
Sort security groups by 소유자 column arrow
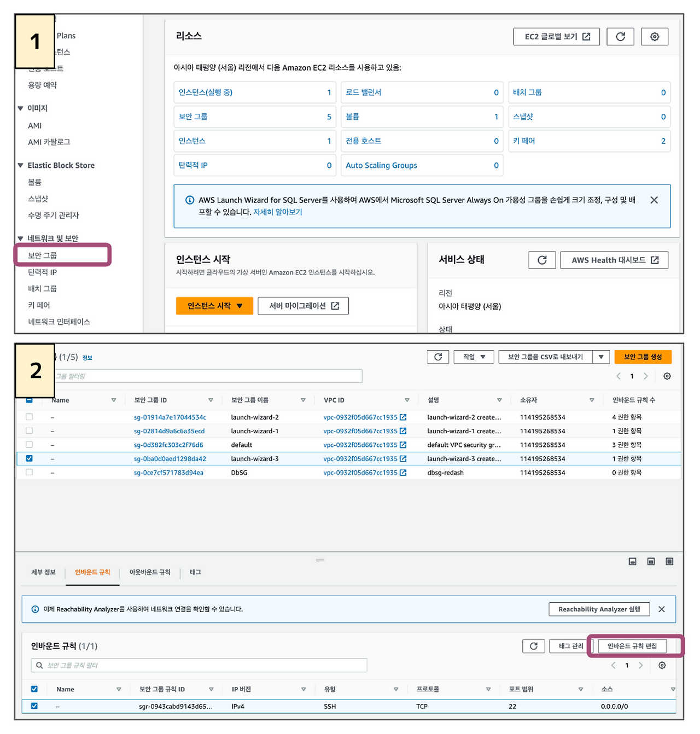(592, 400)
